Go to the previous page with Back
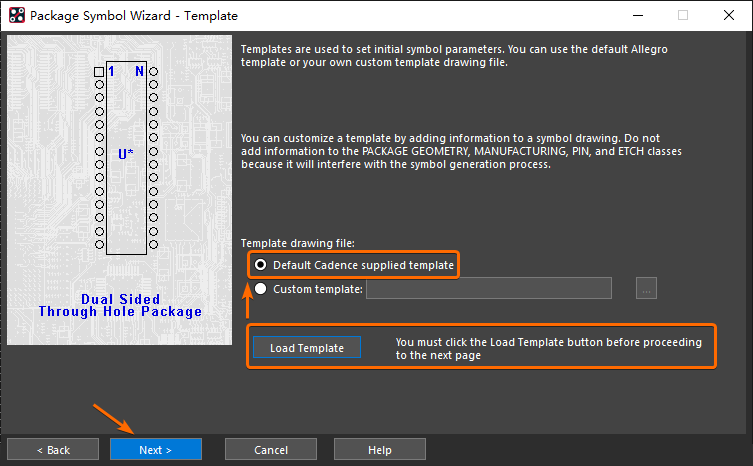 point(53,450)
